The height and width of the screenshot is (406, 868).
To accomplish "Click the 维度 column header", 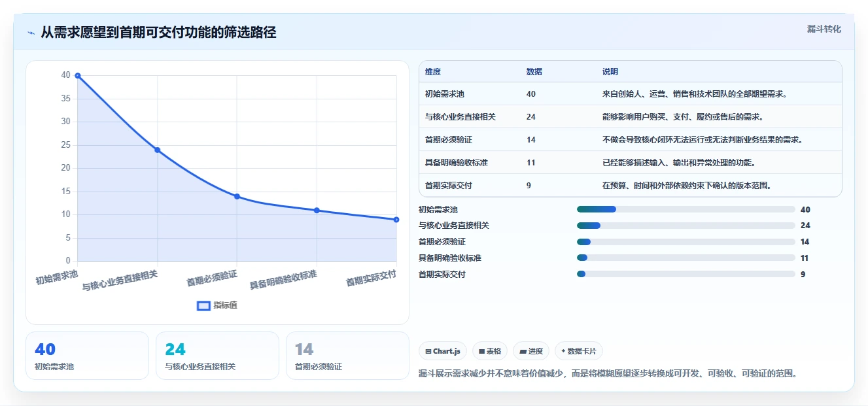I will [433, 72].
